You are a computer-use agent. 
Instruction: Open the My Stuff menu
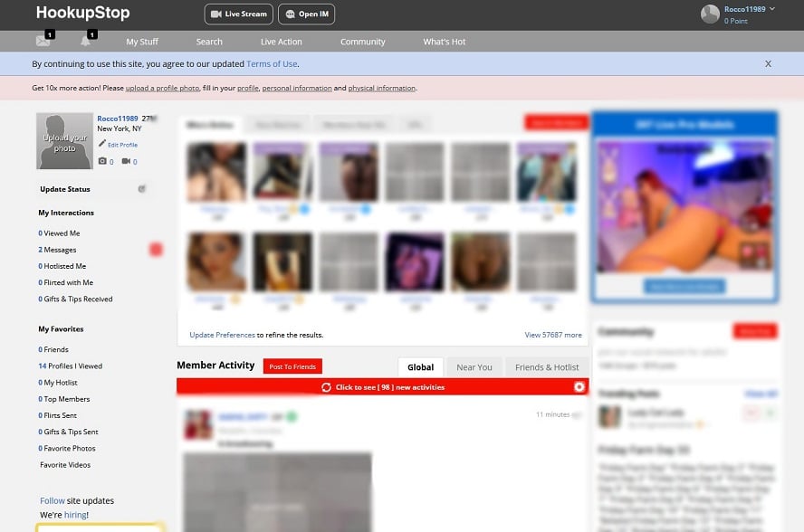click(143, 42)
